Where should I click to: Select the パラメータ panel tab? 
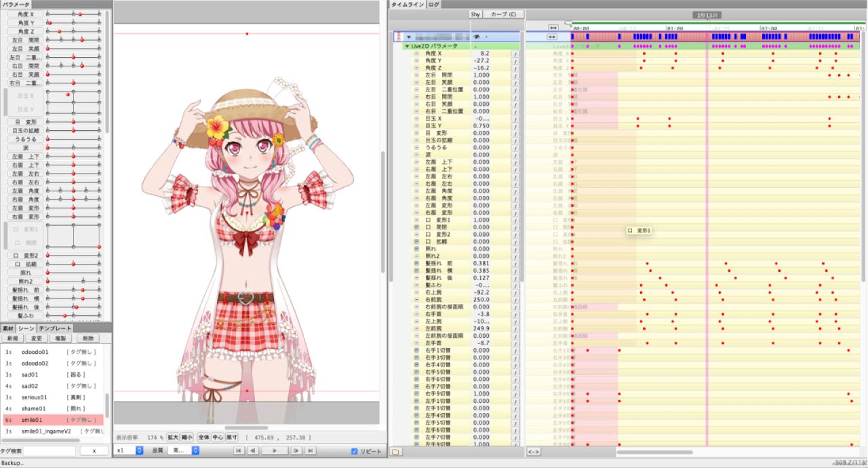tap(16, 4)
